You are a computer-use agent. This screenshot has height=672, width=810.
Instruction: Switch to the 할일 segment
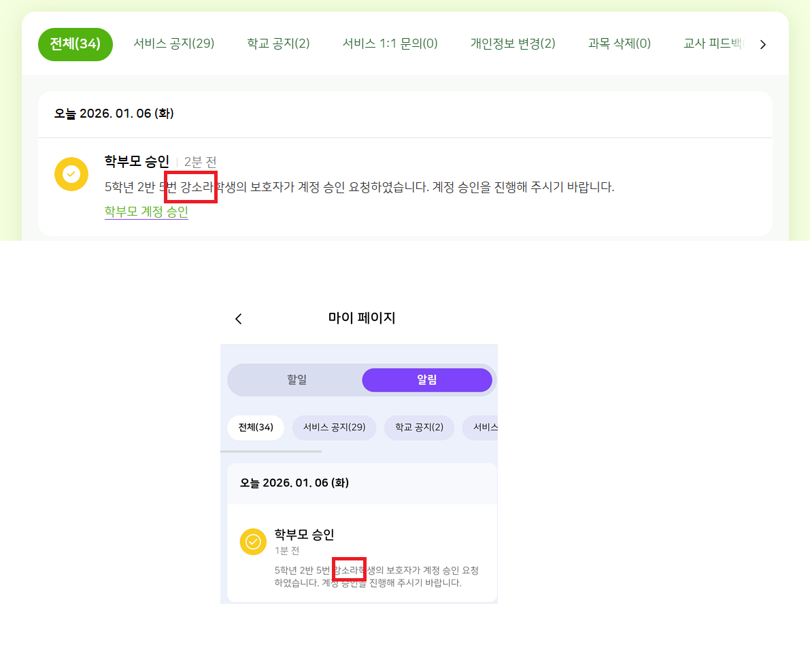297,380
